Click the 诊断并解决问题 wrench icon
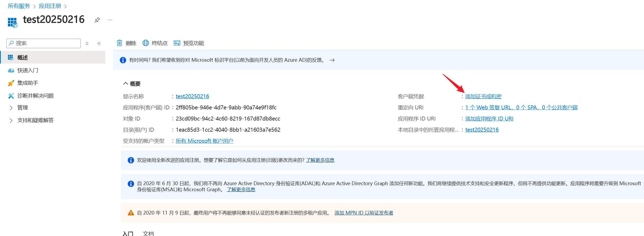The height and width of the screenshot is (236, 644). coord(11,96)
